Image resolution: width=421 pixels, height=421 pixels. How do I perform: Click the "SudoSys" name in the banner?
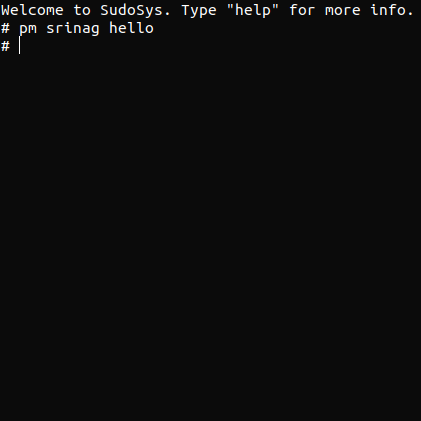pyautogui.click(x=131, y=10)
